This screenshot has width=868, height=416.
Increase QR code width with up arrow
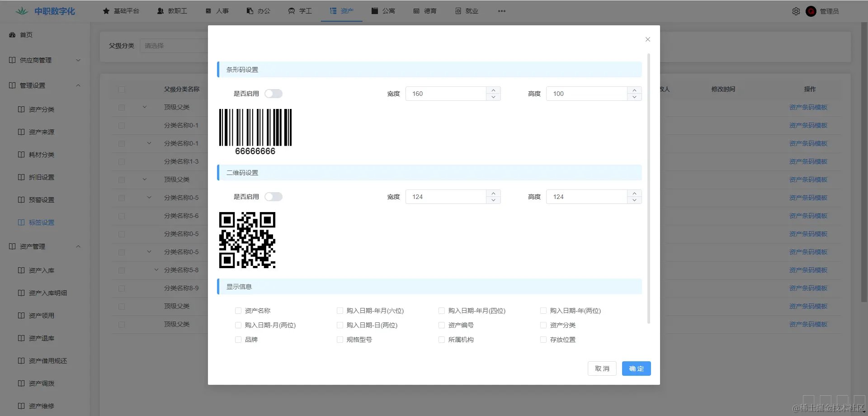point(493,193)
